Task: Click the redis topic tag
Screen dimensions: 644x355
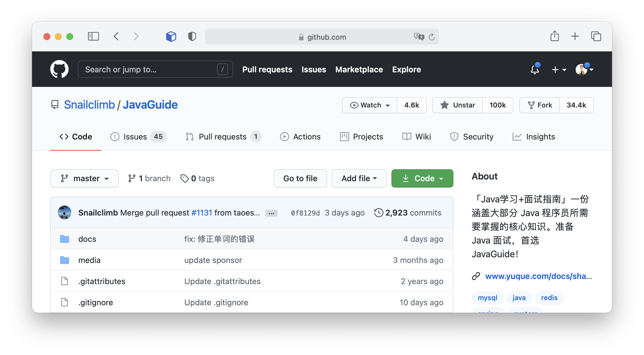Action: [549, 298]
